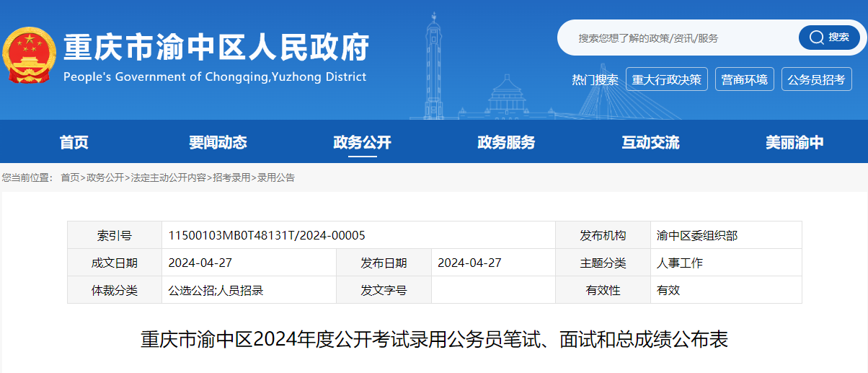Click 法定主动公开内容 breadcrumb link
Viewport: 868px width, 373px height.
[168, 177]
